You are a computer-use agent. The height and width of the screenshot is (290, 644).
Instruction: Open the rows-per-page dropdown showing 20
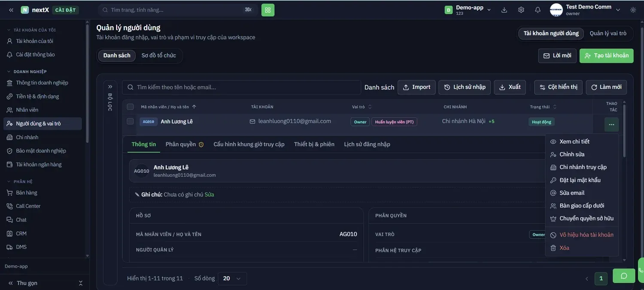pyautogui.click(x=232, y=279)
